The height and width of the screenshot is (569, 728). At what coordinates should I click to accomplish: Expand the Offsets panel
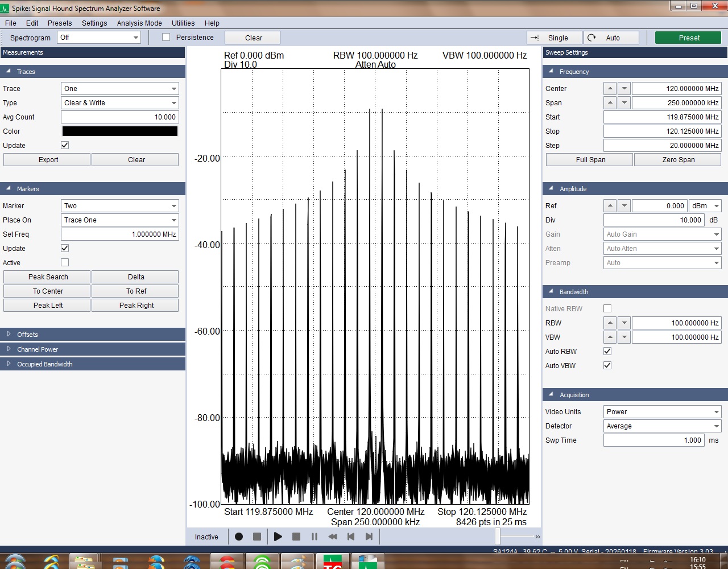93,335
